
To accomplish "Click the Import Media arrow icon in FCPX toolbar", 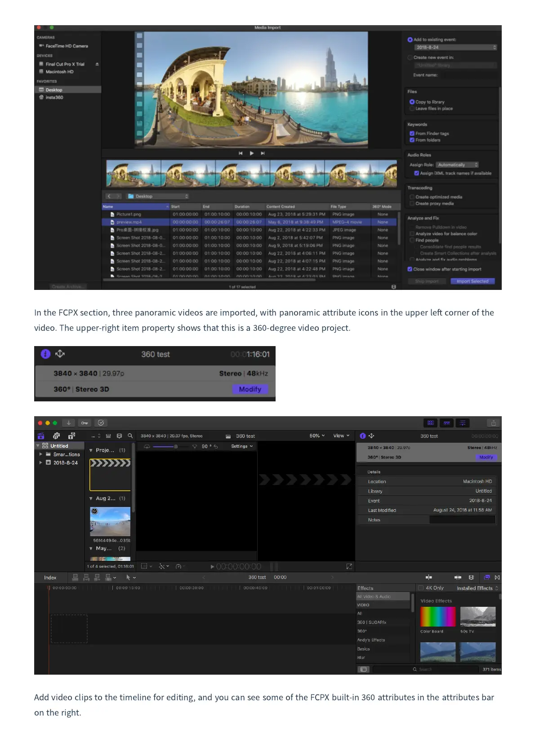I will coord(69,423).
